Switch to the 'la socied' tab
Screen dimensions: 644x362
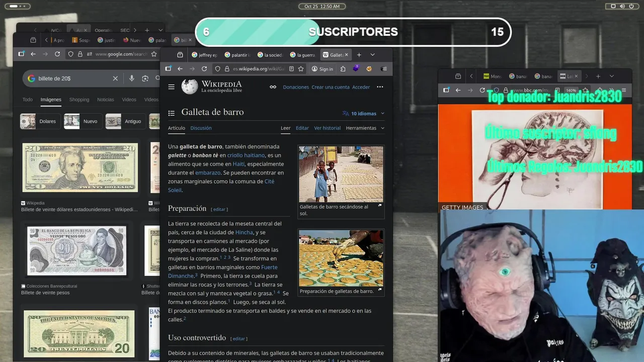click(x=270, y=55)
